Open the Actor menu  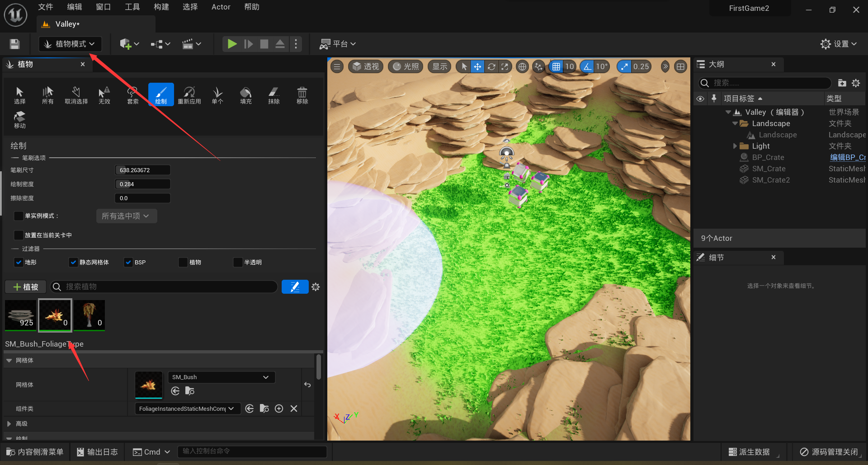coord(221,7)
